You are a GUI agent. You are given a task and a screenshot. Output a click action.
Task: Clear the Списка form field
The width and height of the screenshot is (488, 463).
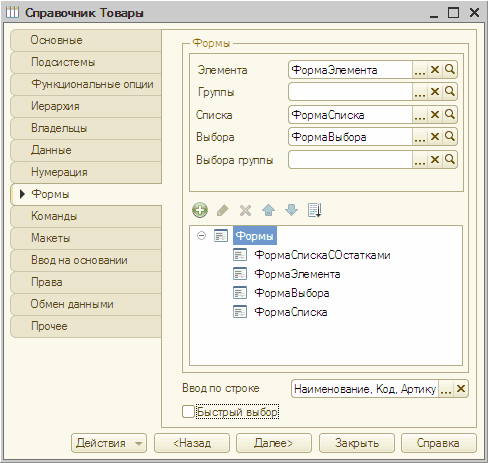click(x=435, y=115)
